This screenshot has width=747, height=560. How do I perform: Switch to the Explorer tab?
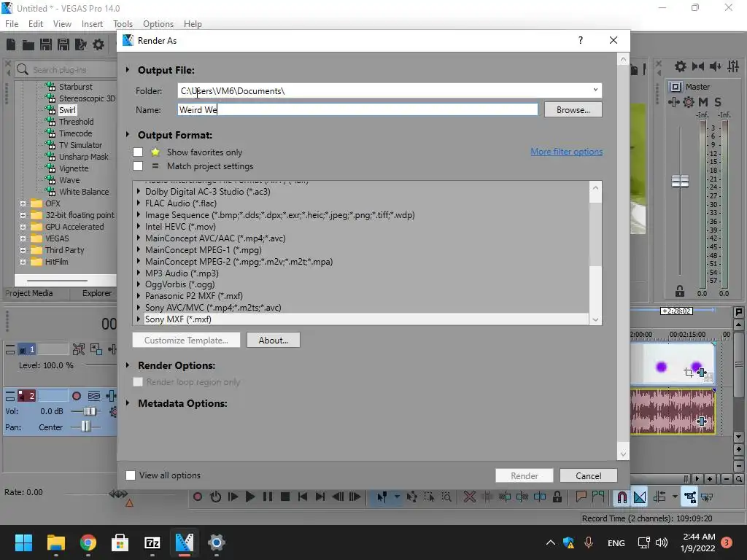click(x=97, y=293)
